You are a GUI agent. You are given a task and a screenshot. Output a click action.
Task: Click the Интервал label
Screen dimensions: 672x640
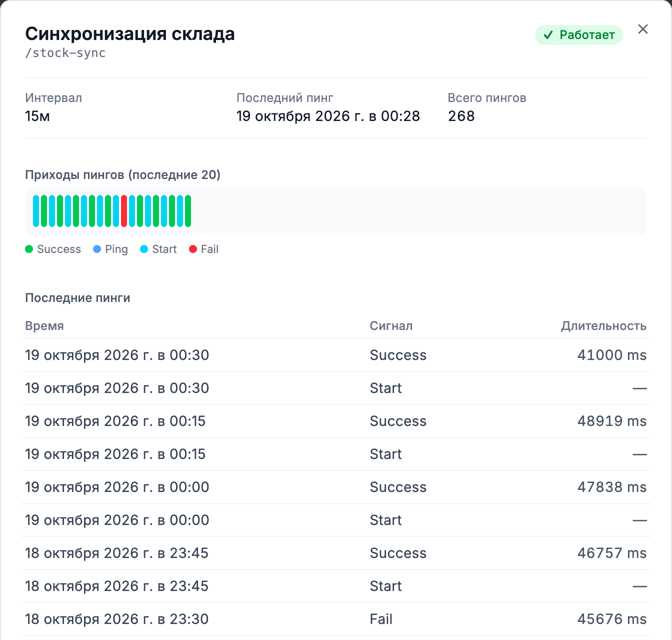pos(53,98)
